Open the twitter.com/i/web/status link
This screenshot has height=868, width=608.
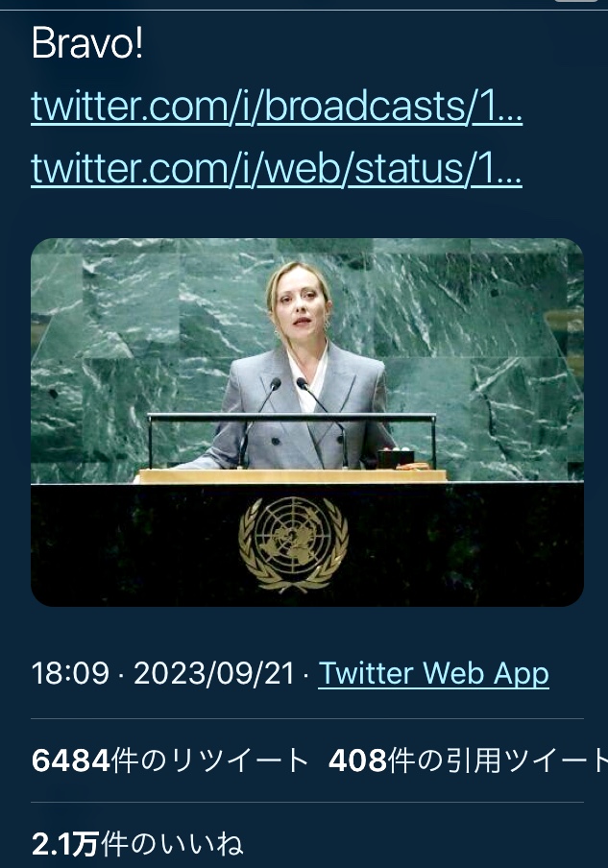(x=277, y=168)
